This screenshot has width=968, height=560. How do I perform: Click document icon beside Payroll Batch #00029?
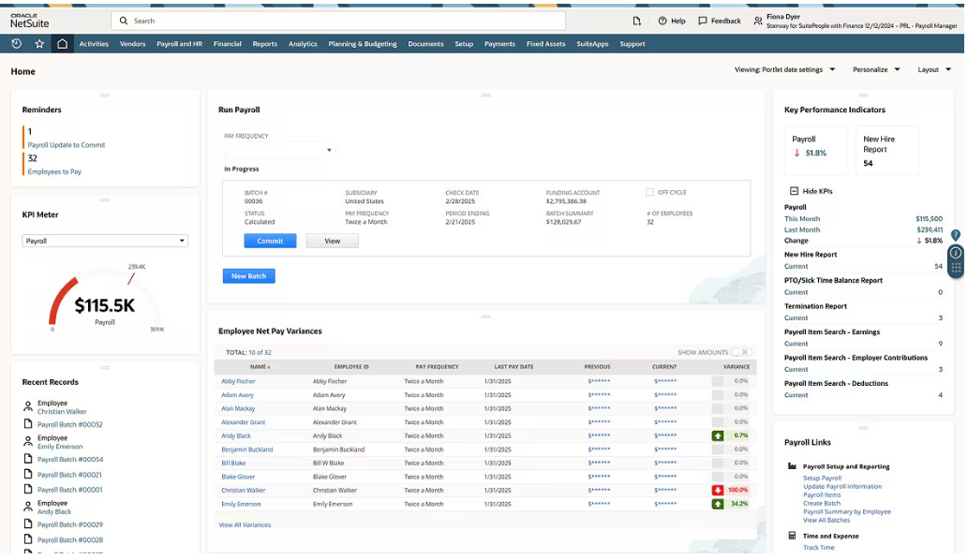point(28,524)
